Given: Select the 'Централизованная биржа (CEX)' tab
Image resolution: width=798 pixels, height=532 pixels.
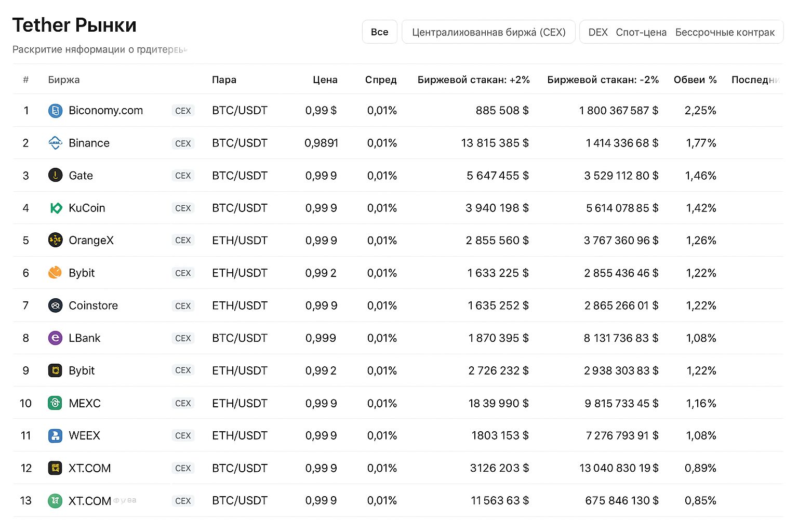Looking at the screenshot, I should (488, 32).
